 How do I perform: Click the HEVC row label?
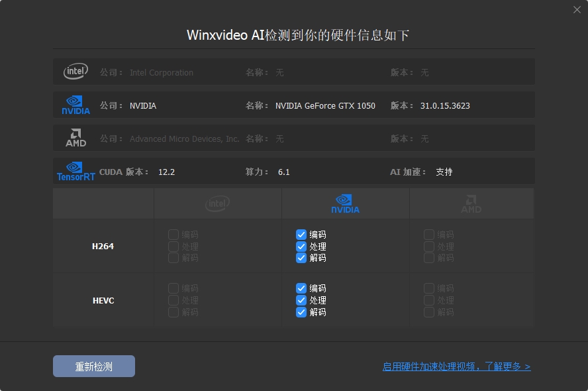tap(103, 300)
